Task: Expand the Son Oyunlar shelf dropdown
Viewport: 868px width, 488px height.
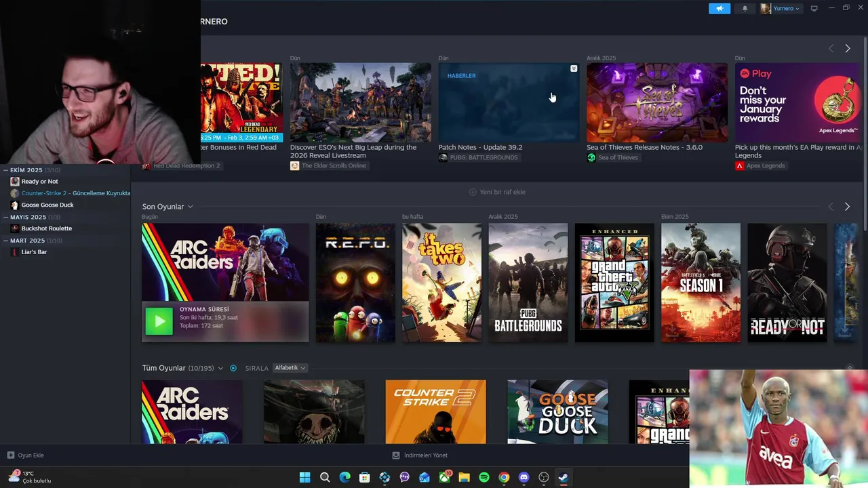Action: point(190,206)
